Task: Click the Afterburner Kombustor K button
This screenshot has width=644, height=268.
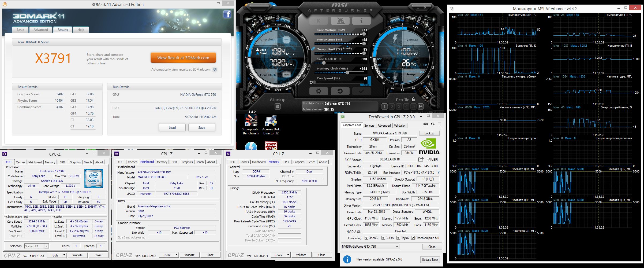Action: click(319, 20)
